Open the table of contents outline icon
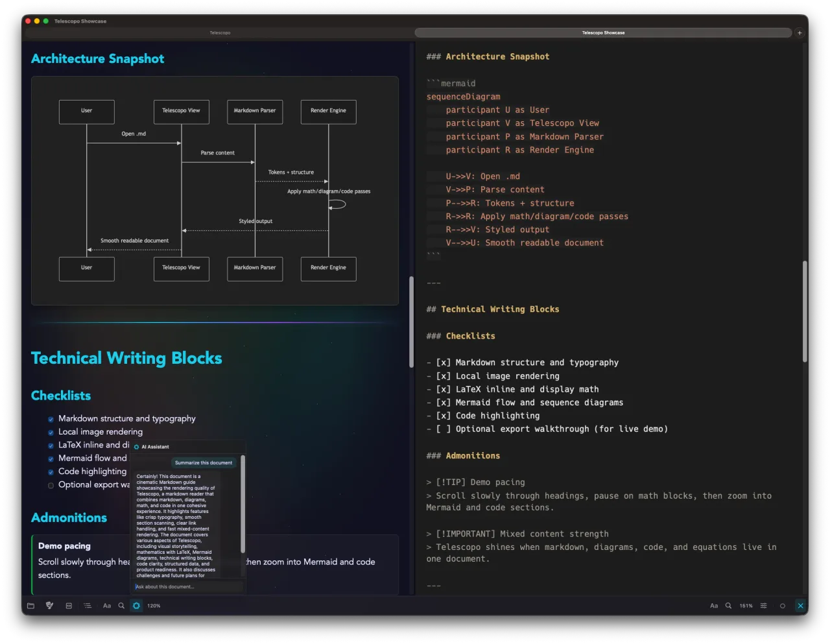830x644 pixels. (88, 606)
